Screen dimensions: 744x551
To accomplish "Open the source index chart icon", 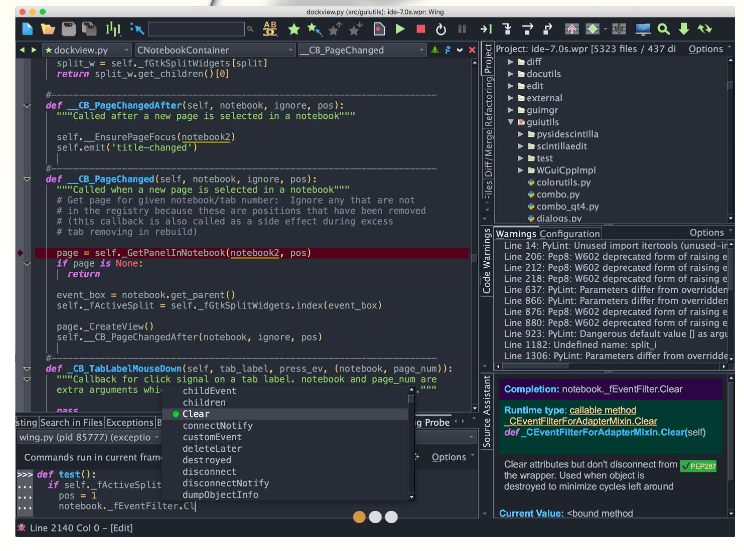I will 113,29.
